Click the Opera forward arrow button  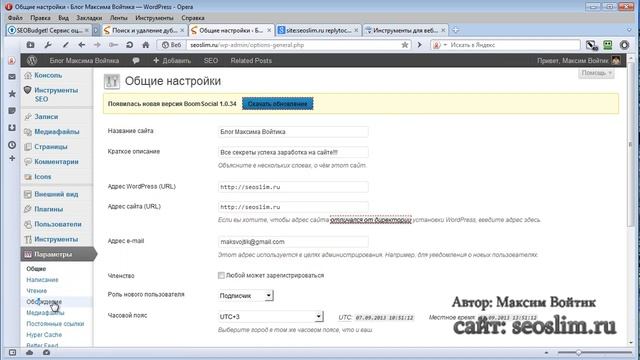click(x=97, y=45)
